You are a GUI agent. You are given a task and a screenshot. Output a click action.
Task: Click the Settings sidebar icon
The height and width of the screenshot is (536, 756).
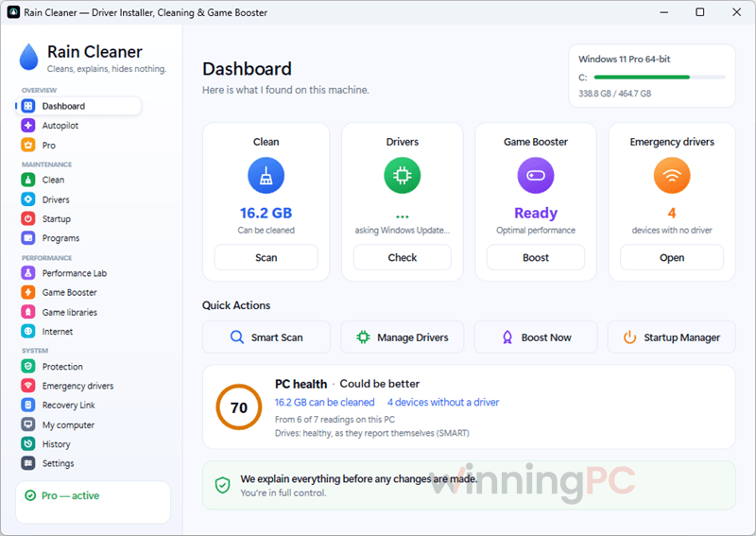28,463
